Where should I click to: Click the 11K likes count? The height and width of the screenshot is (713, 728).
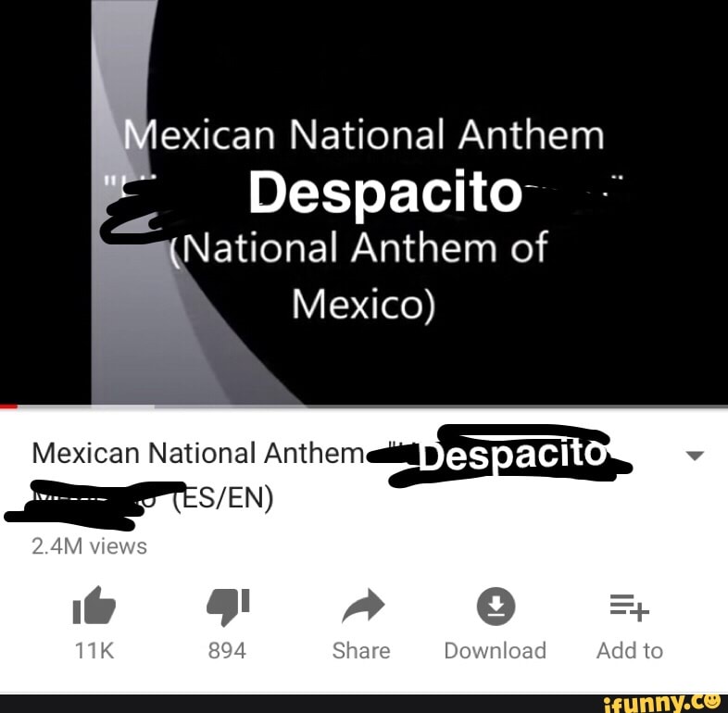click(x=94, y=650)
